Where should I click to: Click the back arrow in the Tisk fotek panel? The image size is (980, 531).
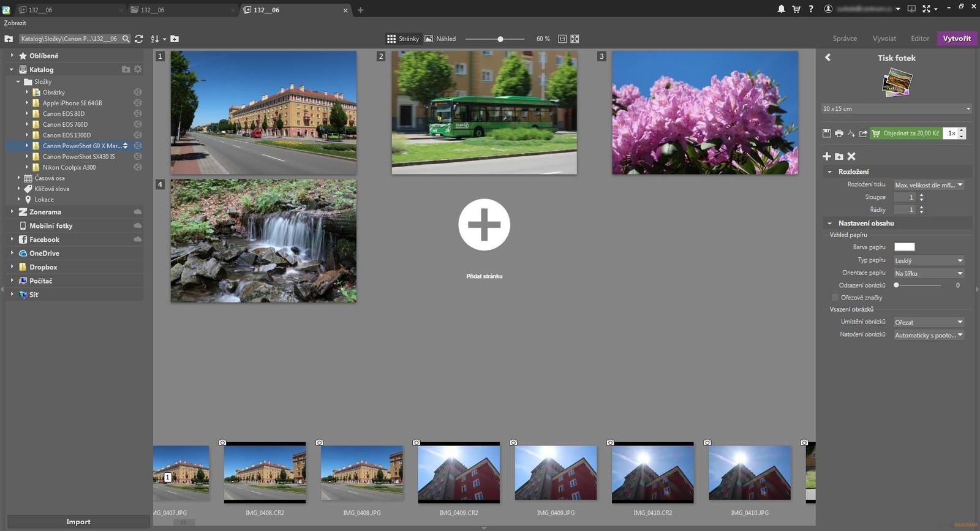tap(827, 58)
